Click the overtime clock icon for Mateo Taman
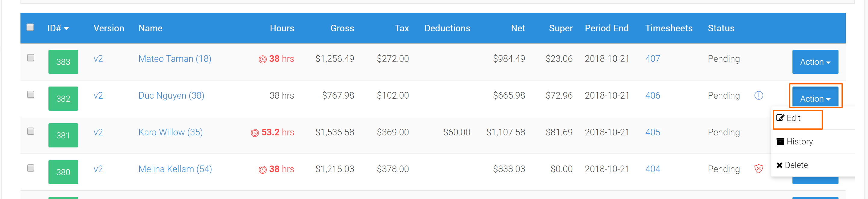The width and height of the screenshot is (868, 199). pyautogui.click(x=262, y=59)
